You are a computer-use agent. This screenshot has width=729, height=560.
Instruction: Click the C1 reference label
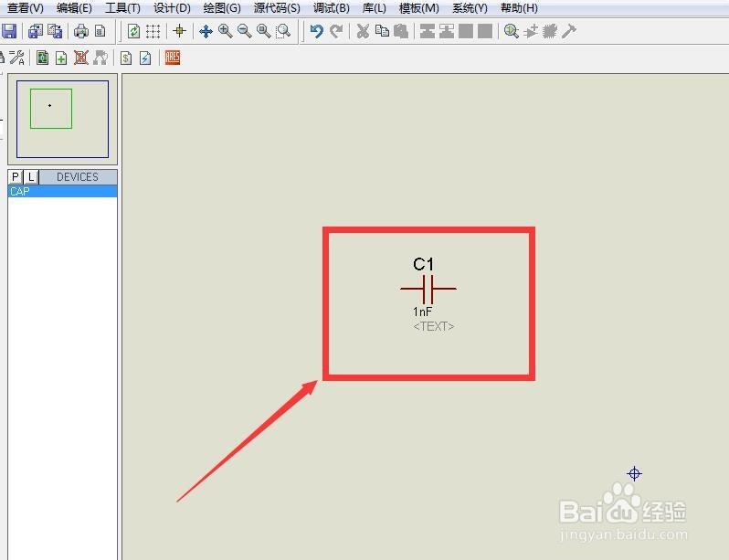click(x=423, y=264)
